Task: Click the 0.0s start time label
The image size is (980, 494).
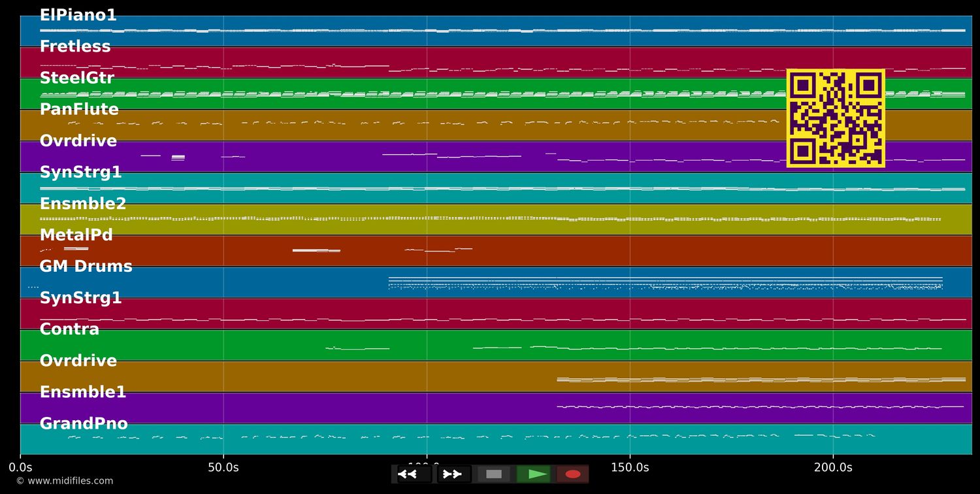Action: [x=20, y=467]
